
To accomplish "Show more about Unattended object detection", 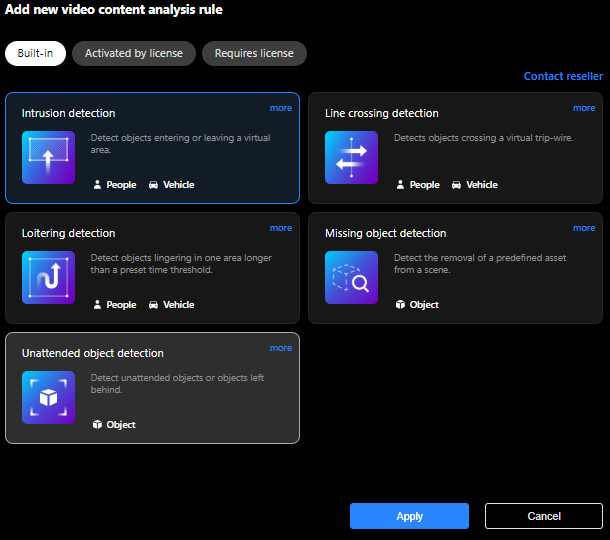I will coord(281,348).
